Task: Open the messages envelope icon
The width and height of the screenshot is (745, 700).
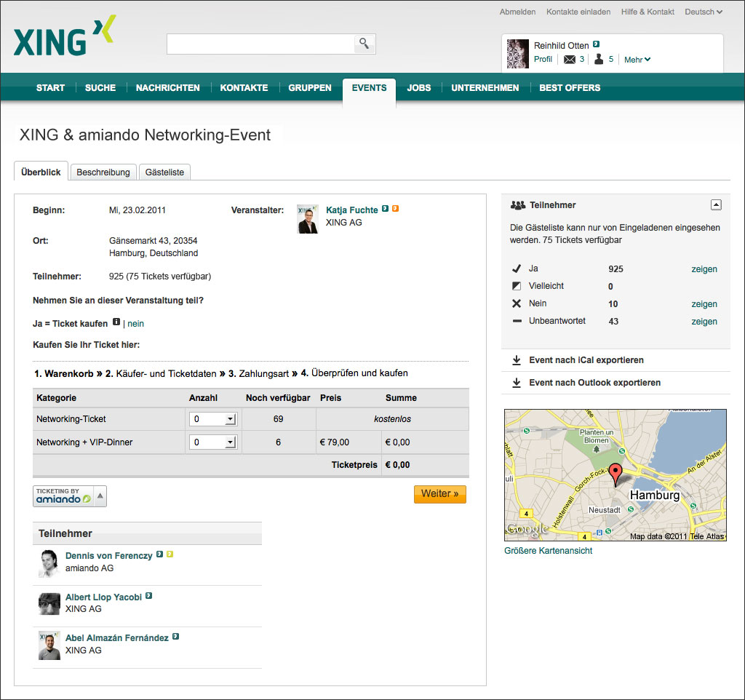Action: pos(569,60)
